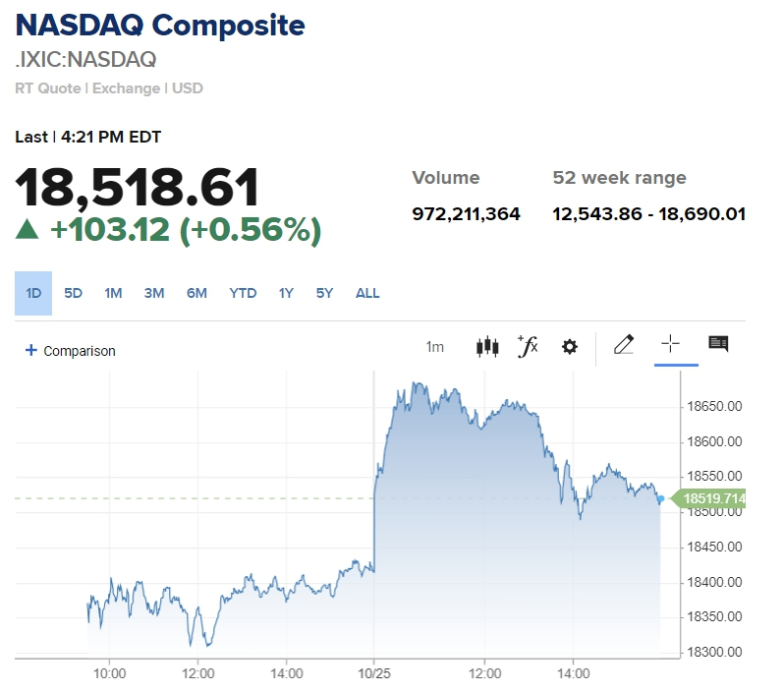Select the 1D time range tab
784x693 pixels.
(x=33, y=293)
